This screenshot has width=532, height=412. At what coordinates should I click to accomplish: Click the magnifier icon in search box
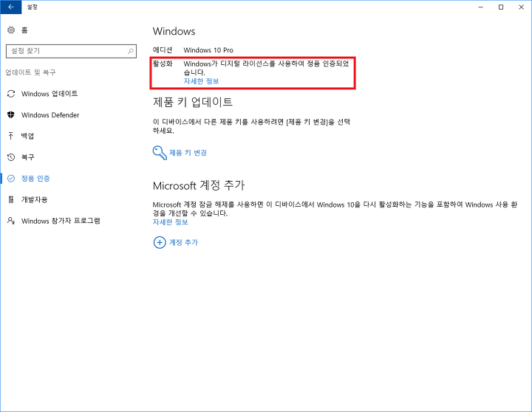[130, 51]
